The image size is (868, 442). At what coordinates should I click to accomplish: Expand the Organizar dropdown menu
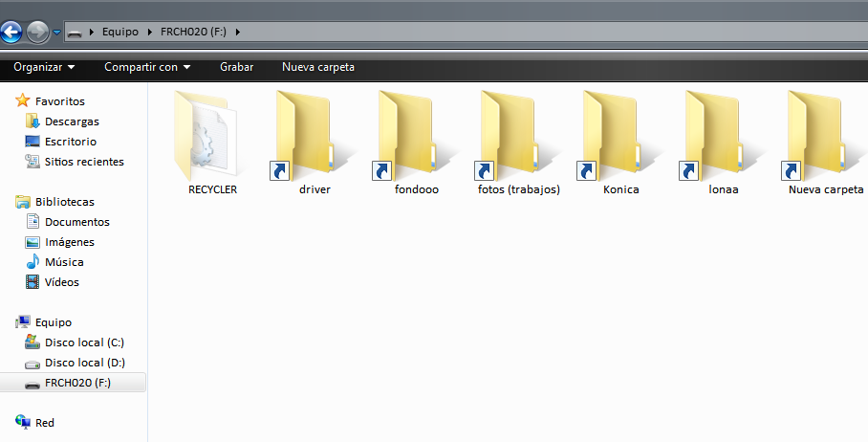(x=44, y=67)
